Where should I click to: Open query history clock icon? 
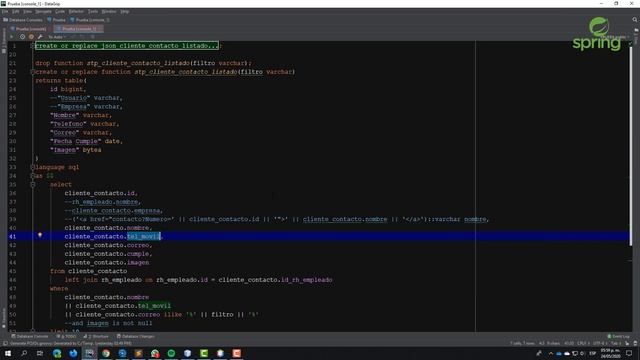(x=22, y=37)
